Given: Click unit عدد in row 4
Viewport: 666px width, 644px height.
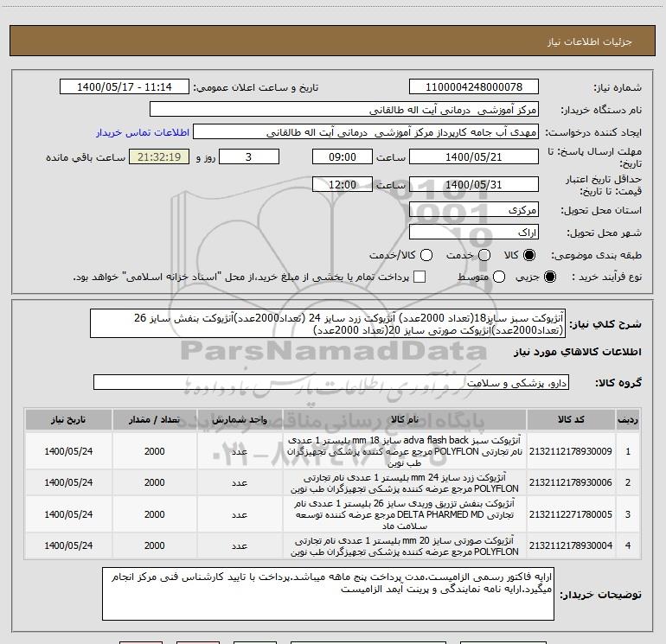Looking at the screenshot, I should click(x=240, y=546).
